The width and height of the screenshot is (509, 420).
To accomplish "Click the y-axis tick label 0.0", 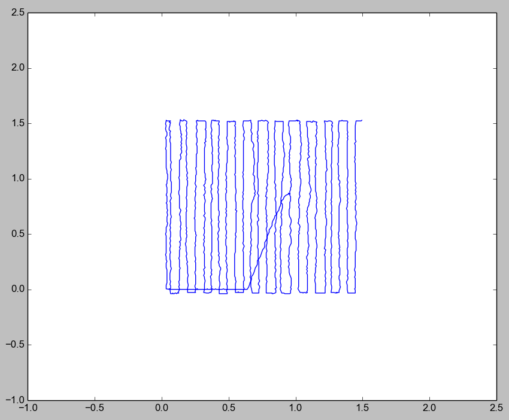I will click(18, 289).
